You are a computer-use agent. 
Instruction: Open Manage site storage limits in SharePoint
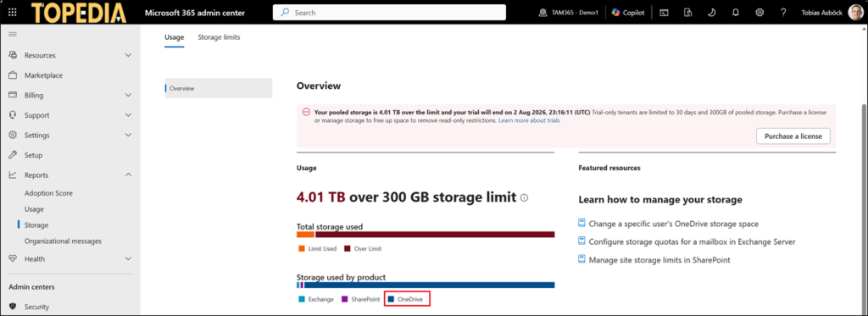pos(659,259)
